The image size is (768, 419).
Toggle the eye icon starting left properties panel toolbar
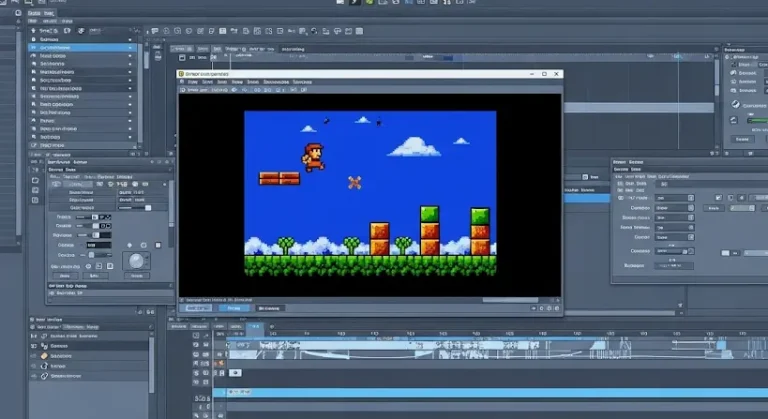[x=56, y=184]
